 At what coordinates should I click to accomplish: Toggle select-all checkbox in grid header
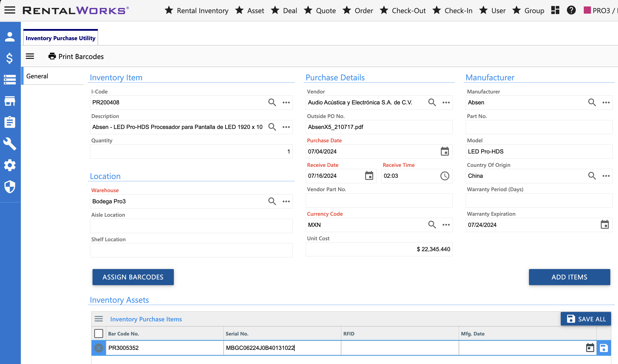click(99, 334)
